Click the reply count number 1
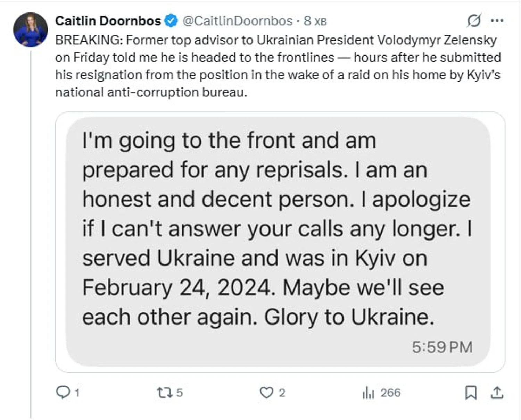Screen dimensions: 521x420 (x=77, y=393)
